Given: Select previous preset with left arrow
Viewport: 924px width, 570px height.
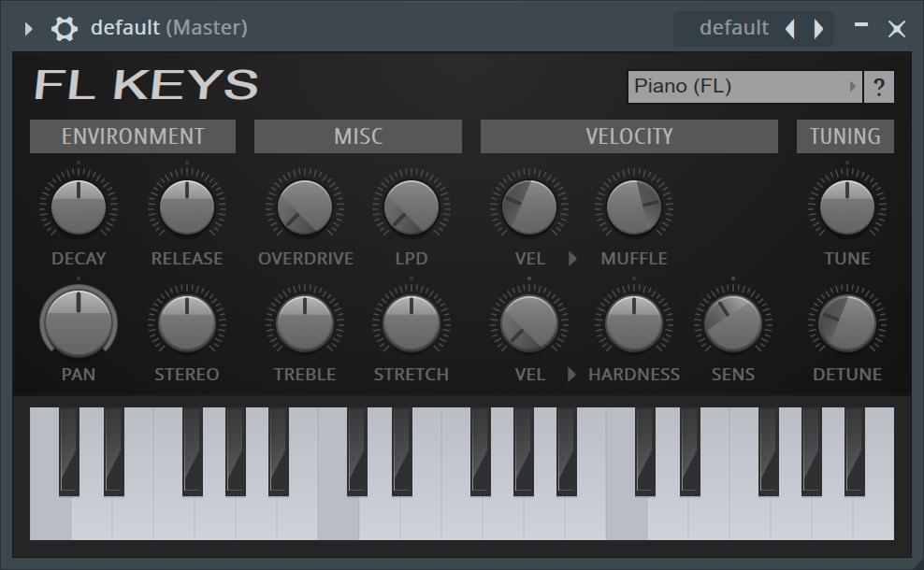Looking at the screenshot, I should (790, 29).
